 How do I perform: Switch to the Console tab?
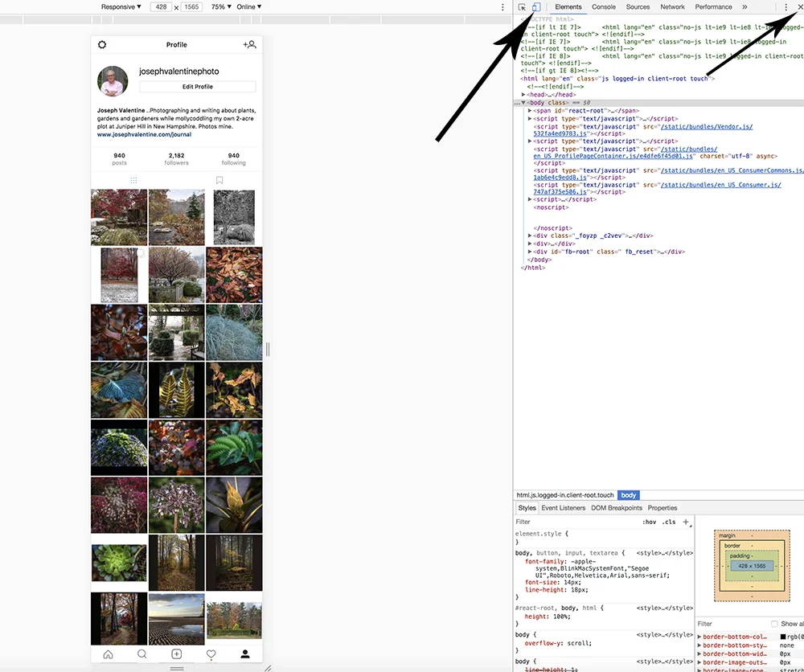pos(604,7)
